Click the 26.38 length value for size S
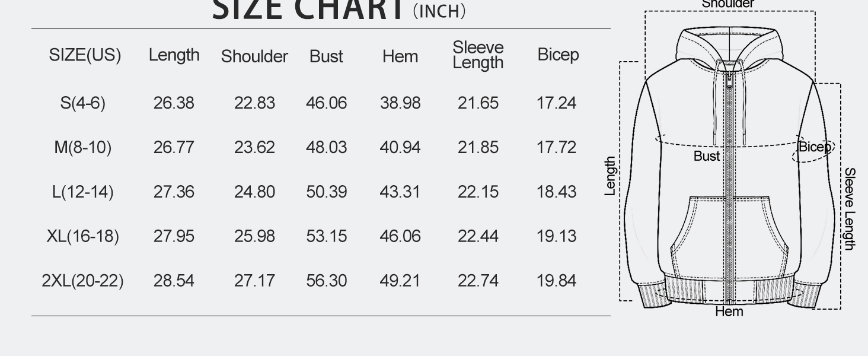868x356 pixels. click(174, 103)
